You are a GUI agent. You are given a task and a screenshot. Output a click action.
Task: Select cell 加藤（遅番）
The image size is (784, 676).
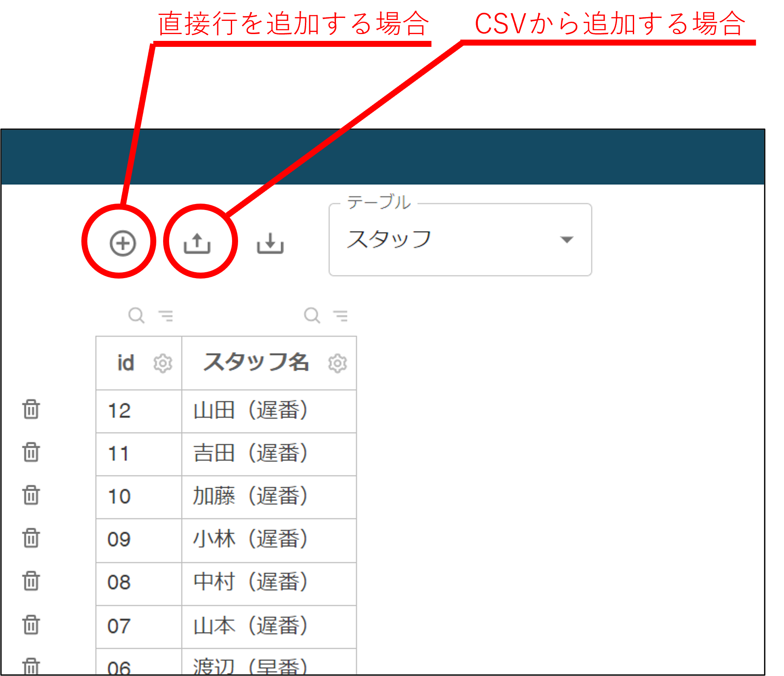(269, 497)
